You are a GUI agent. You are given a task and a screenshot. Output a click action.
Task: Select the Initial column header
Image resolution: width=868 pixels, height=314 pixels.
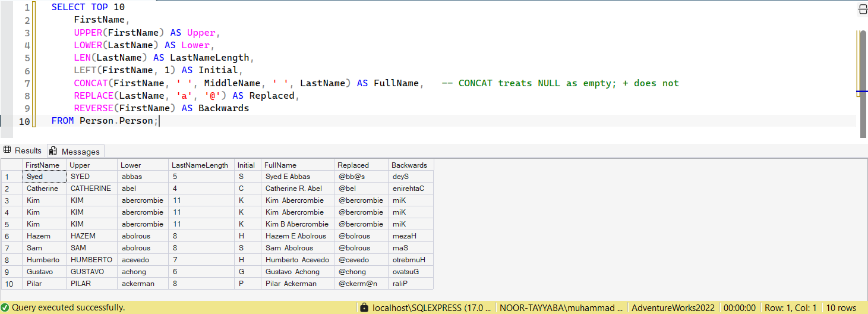[248, 165]
